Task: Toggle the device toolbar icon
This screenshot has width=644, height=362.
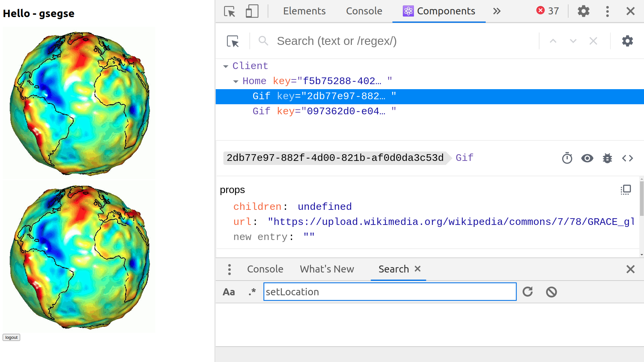Action: tap(252, 11)
